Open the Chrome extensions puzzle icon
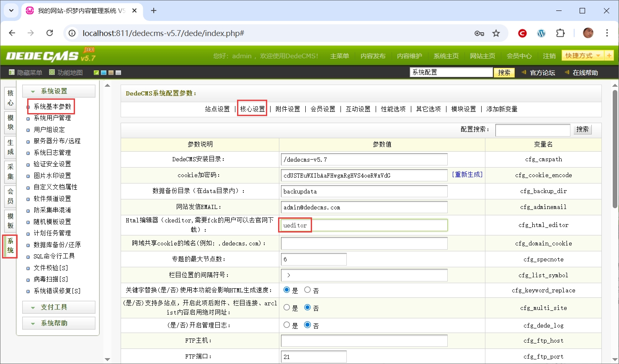Screen dimensions: 619x364 [x=560, y=33]
